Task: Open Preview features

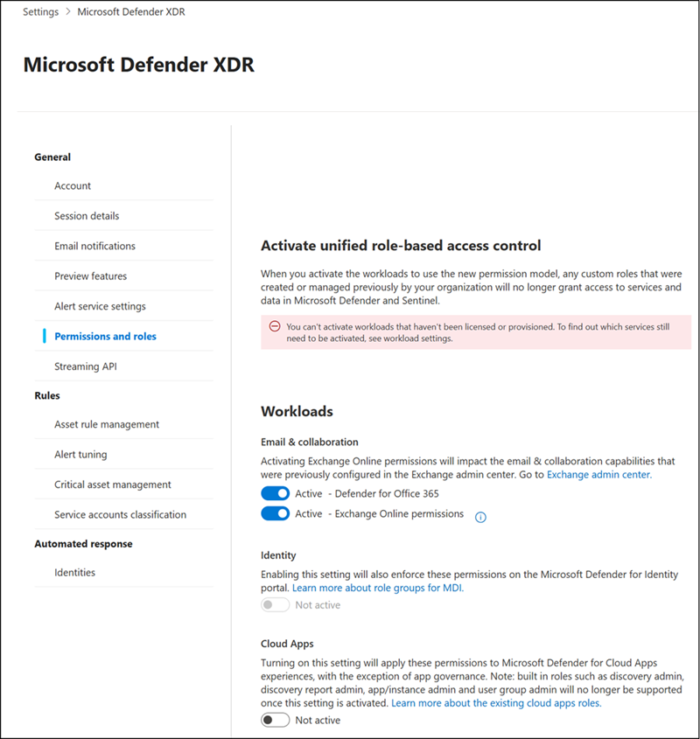Action: coord(88,275)
